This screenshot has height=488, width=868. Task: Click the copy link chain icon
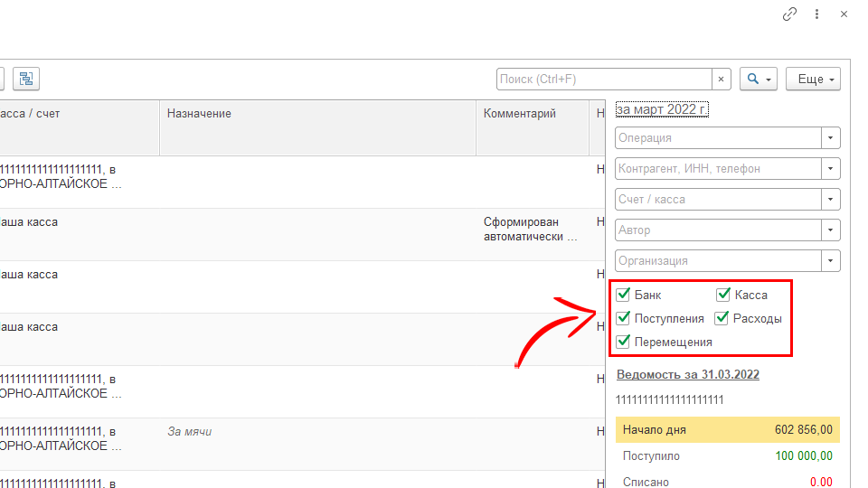coord(789,14)
